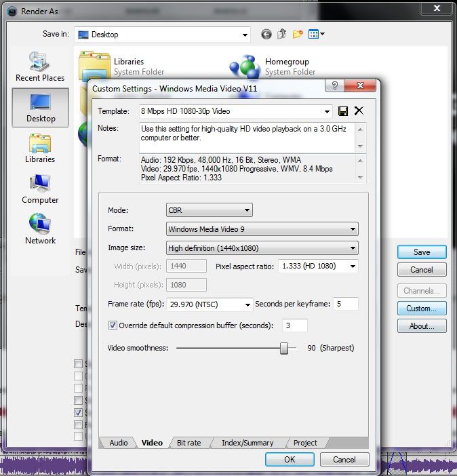This screenshot has height=476, width=457.
Task: Go to Computer in the places bar
Action: click(x=40, y=189)
